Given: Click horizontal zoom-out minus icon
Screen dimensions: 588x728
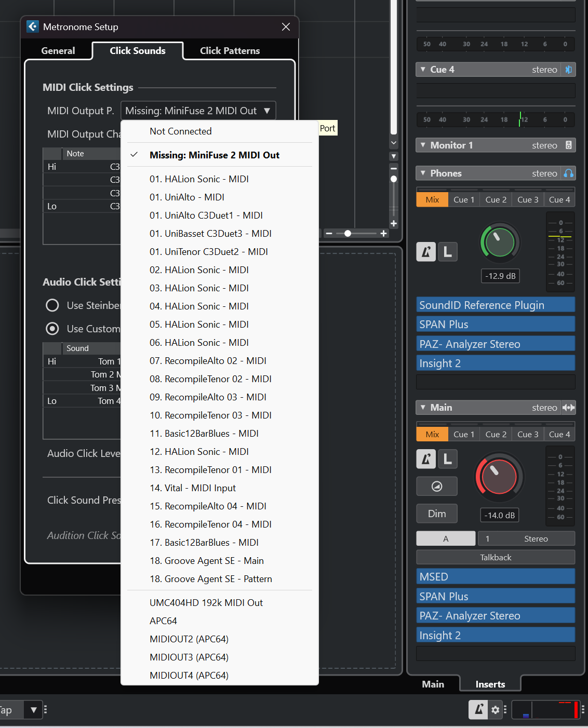Looking at the screenshot, I should tap(329, 234).
